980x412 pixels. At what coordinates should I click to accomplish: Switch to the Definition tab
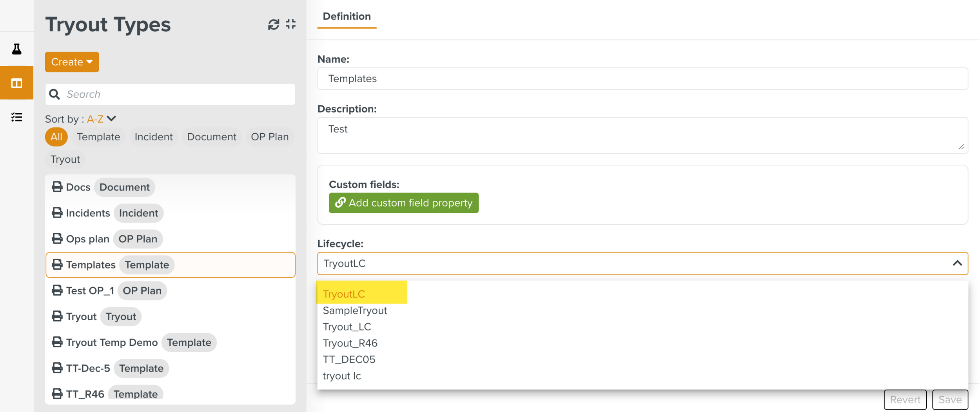347,16
